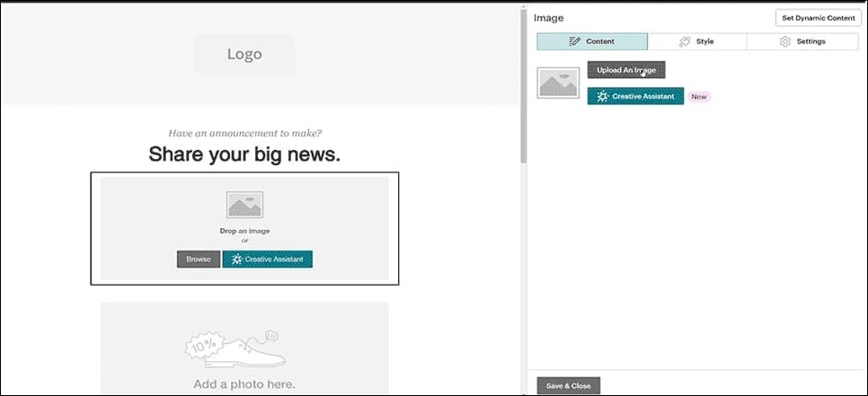Image resolution: width=868 pixels, height=396 pixels.
Task: Click the image placeholder icon above Drop an image
Action: pyautogui.click(x=244, y=206)
